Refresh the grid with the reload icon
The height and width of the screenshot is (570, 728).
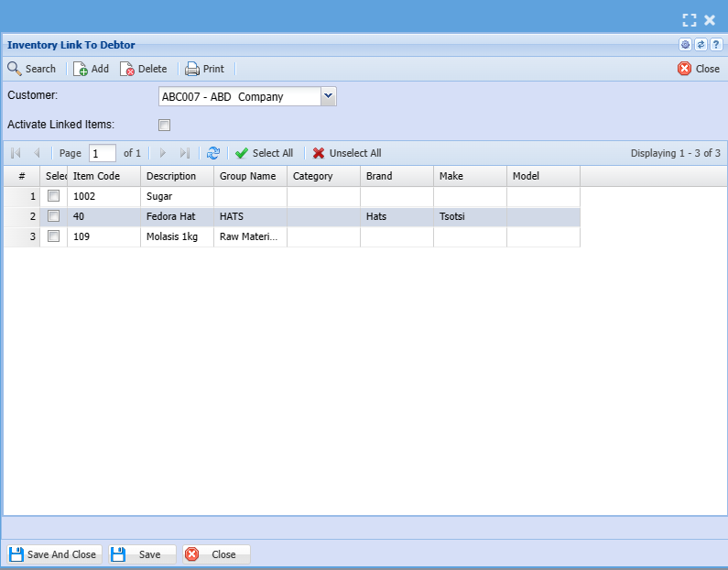coord(213,153)
